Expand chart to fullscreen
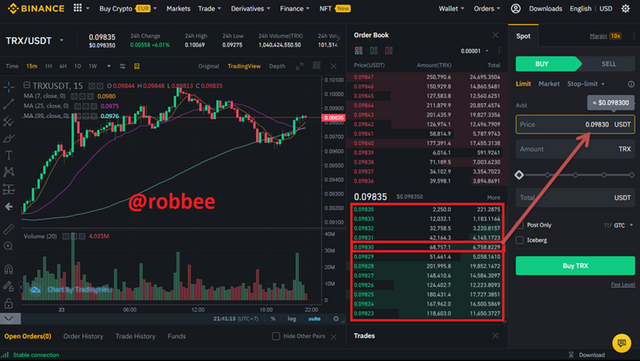The image size is (640, 361). tap(300, 66)
